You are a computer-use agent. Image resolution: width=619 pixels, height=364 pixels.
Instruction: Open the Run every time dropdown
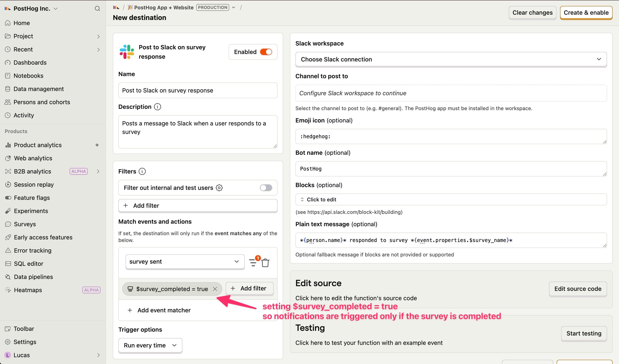(150, 345)
